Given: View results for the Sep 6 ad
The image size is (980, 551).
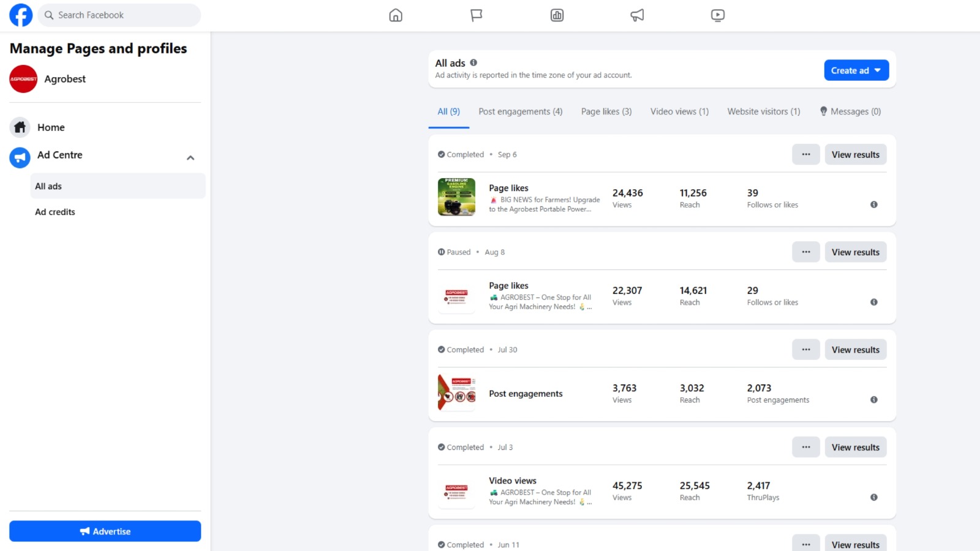Looking at the screenshot, I should coord(855,155).
